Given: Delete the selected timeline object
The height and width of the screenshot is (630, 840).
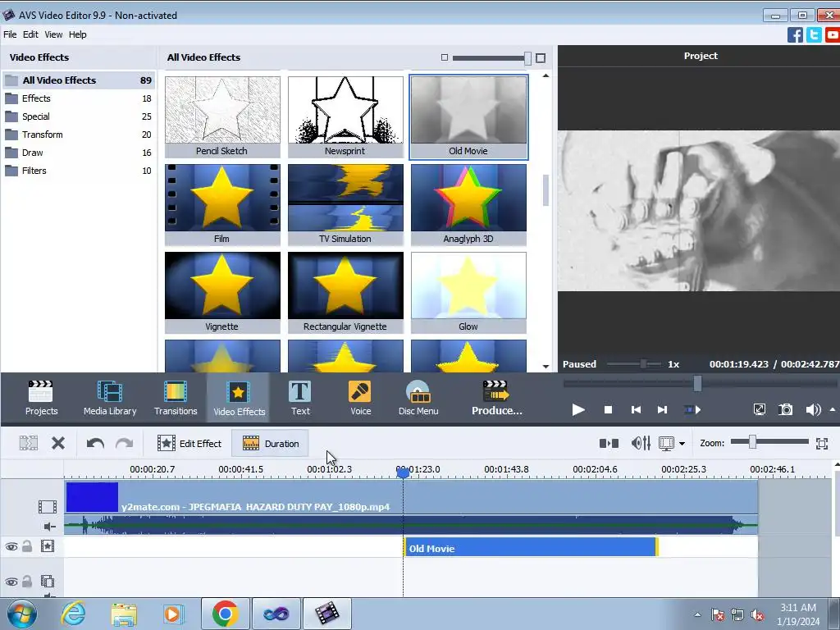Looking at the screenshot, I should click(58, 443).
